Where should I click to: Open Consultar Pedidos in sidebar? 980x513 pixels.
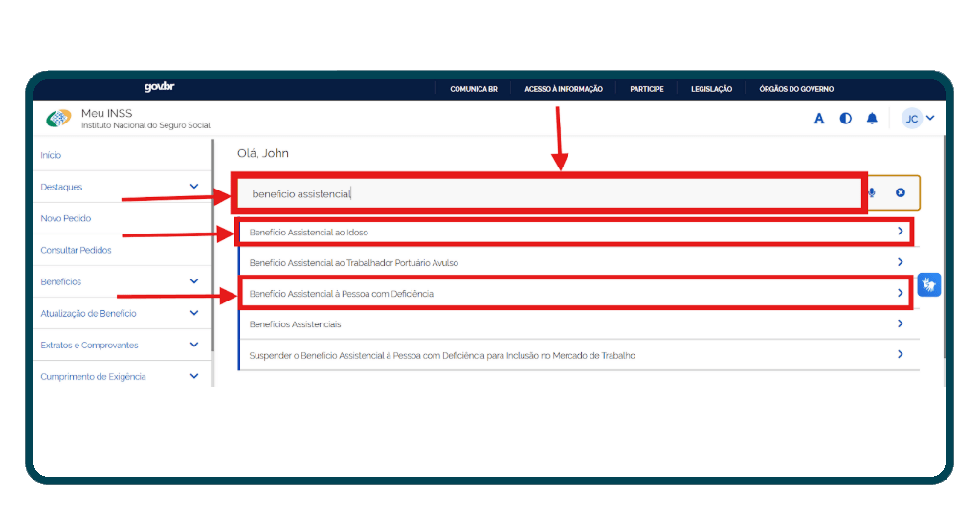tap(76, 250)
